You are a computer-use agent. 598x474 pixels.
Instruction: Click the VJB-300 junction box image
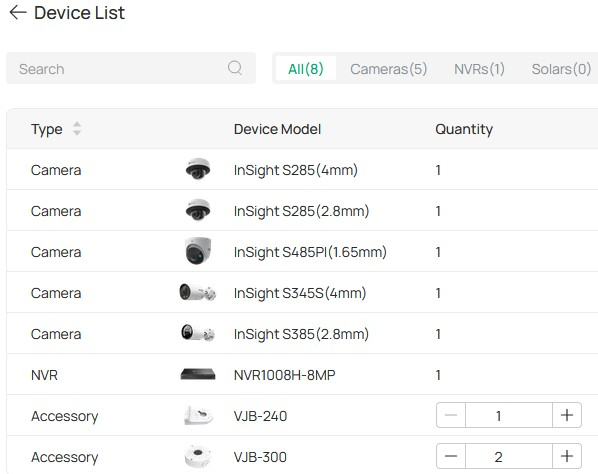tap(197, 456)
